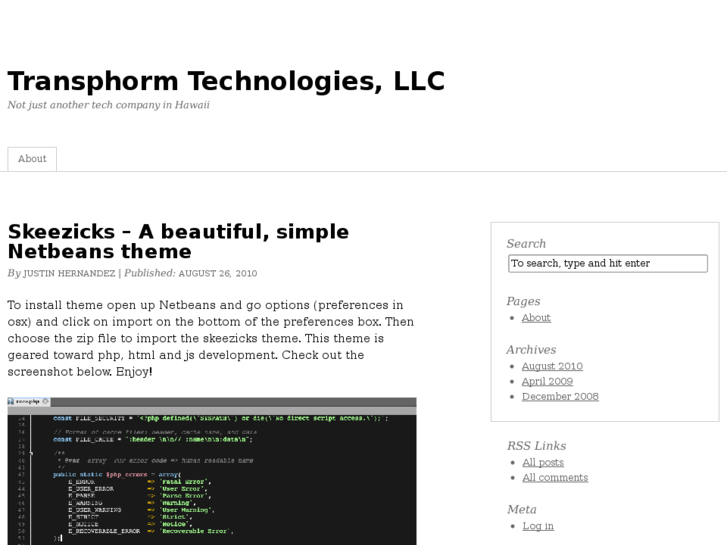
Task: Open the April 2009 archive
Action: pos(547,381)
